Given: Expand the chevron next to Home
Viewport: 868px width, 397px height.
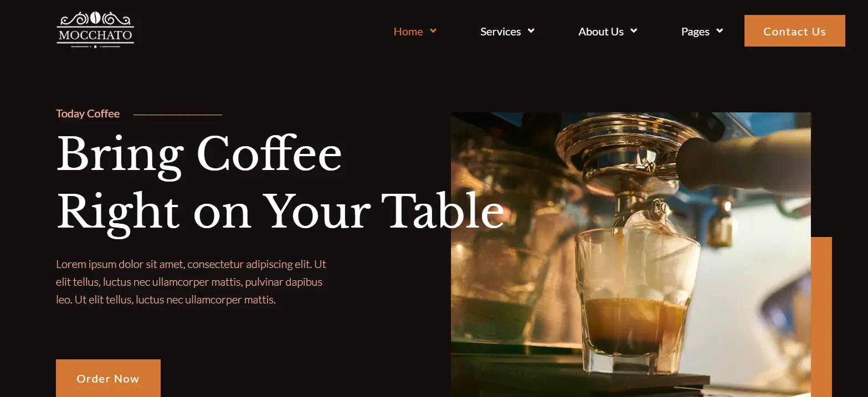Looking at the screenshot, I should (x=433, y=31).
